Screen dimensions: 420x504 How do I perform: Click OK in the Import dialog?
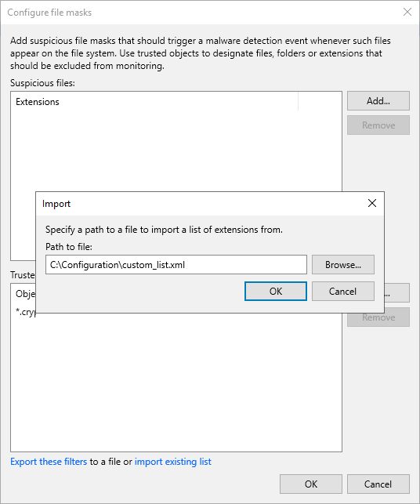(x=276, y=292)
